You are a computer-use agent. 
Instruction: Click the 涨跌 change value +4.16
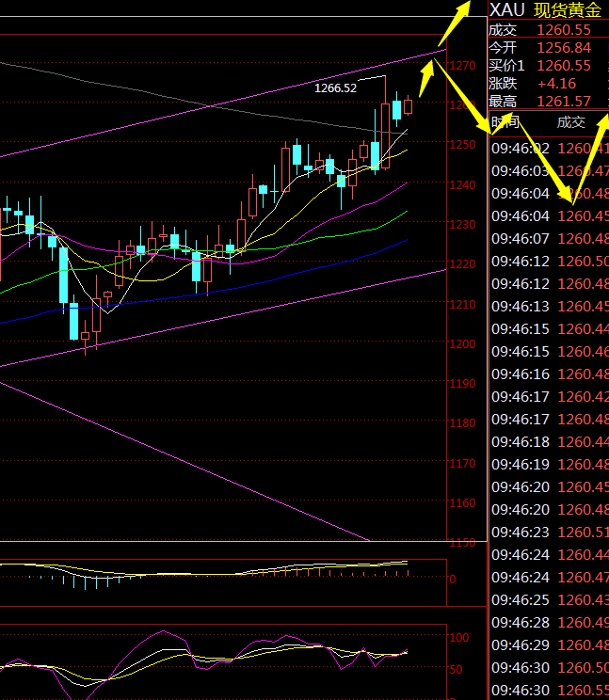[557, 84]
